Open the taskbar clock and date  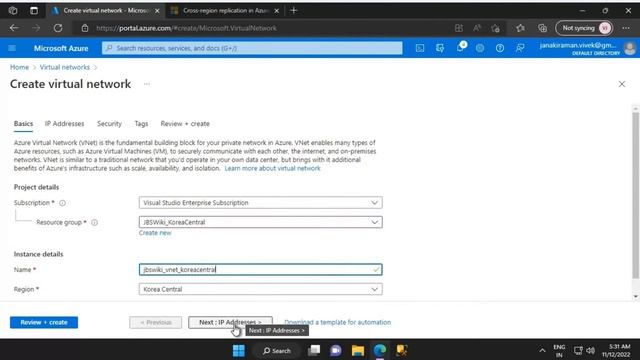(x=616, y=350)
